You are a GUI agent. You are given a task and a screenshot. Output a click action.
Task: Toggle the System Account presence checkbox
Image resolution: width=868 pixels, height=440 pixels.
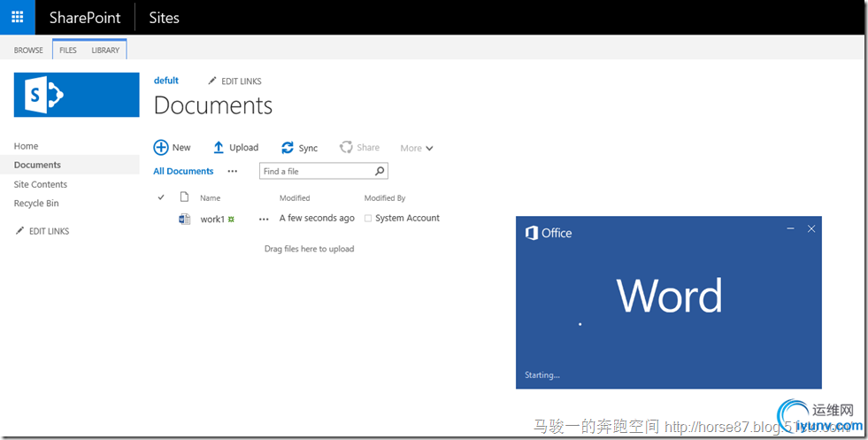367,219
